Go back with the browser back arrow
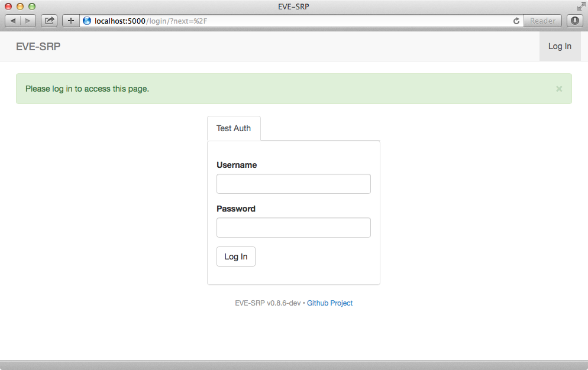Image resolution: width=588 pixels, height=370 pixels. (13, 21)
